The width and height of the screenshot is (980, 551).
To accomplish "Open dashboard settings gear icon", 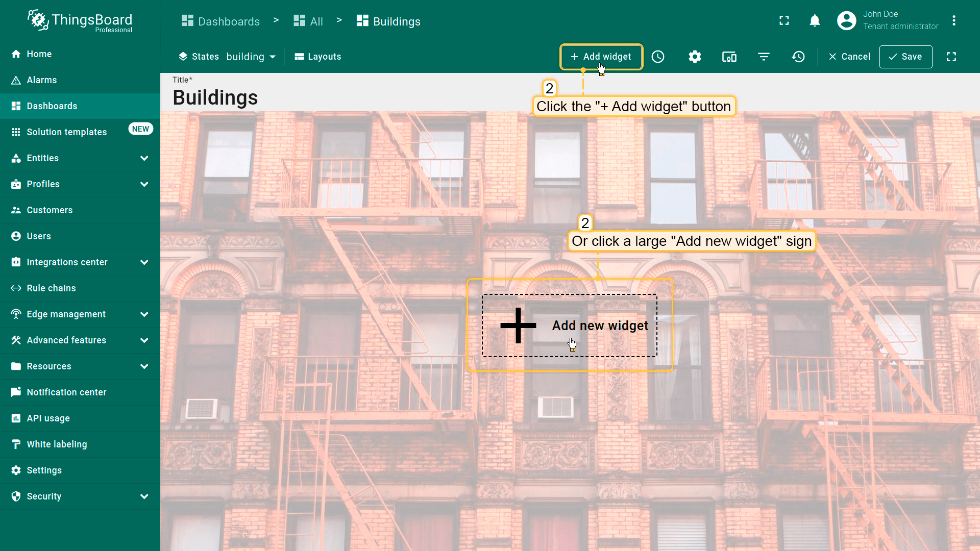I will point(695,57).
